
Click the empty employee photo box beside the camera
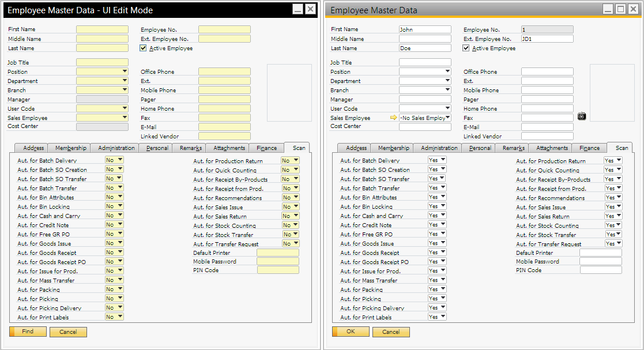coord(611,92)
